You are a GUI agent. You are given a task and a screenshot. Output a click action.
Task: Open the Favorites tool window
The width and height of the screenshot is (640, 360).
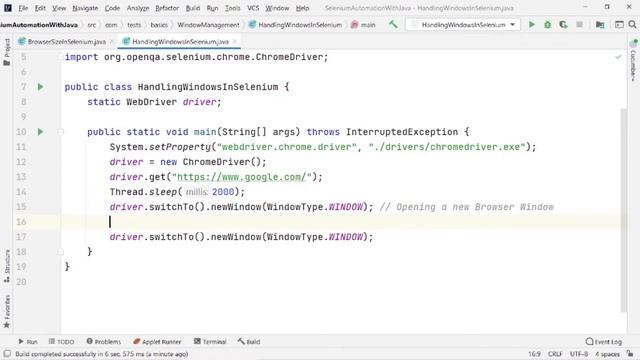pos(7,311)
